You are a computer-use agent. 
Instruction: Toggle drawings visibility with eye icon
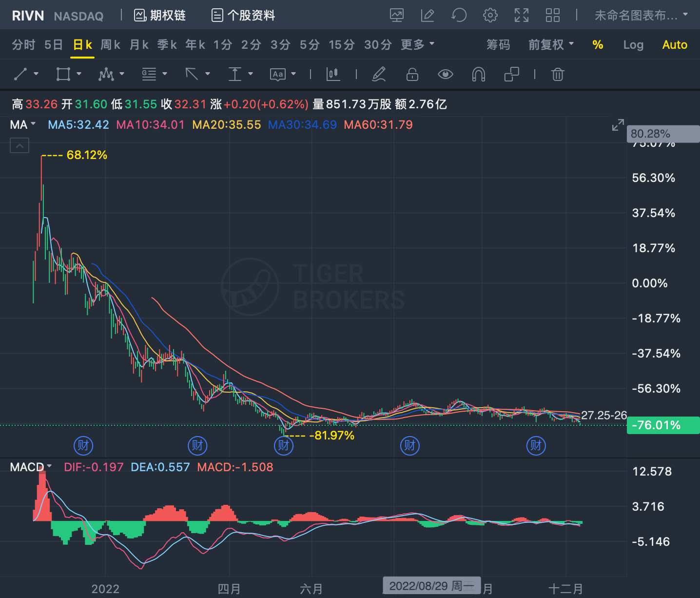coord(445,74)
